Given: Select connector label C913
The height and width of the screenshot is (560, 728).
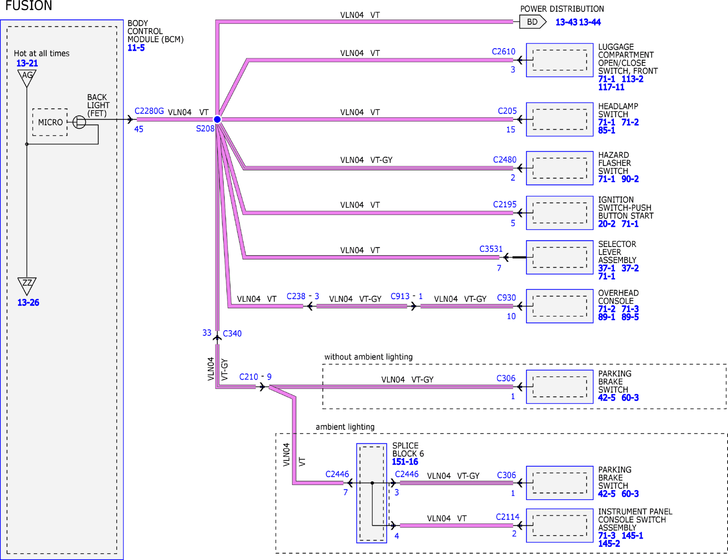Looking at the screenshot, I should 400,296.
